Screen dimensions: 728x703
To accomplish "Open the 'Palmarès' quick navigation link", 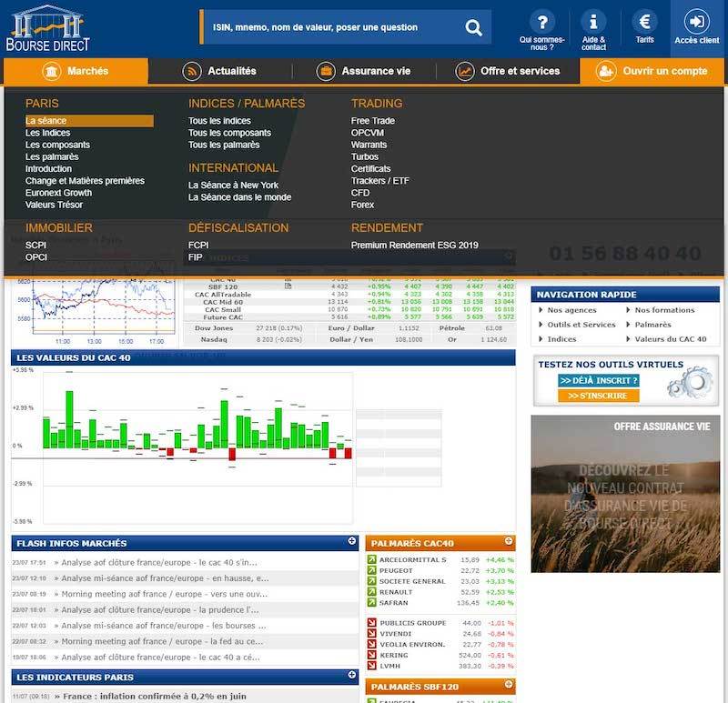I will [x=652, y=325].
